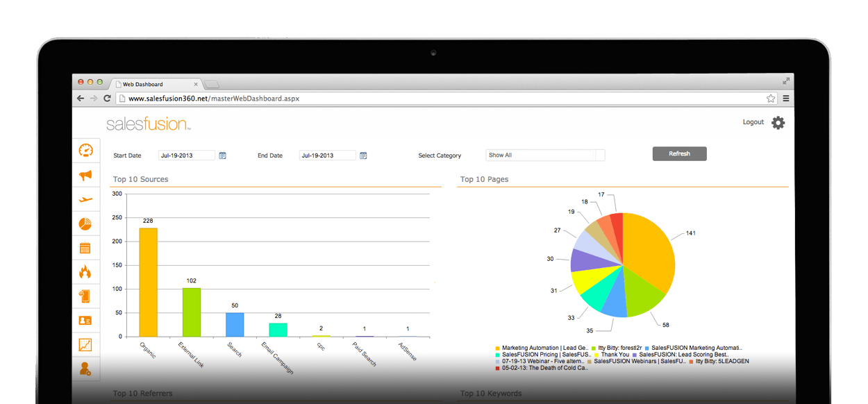Click the Top 10 Pages heading
The width and height of the screenshot is (868, 404).
pos(484,179)
